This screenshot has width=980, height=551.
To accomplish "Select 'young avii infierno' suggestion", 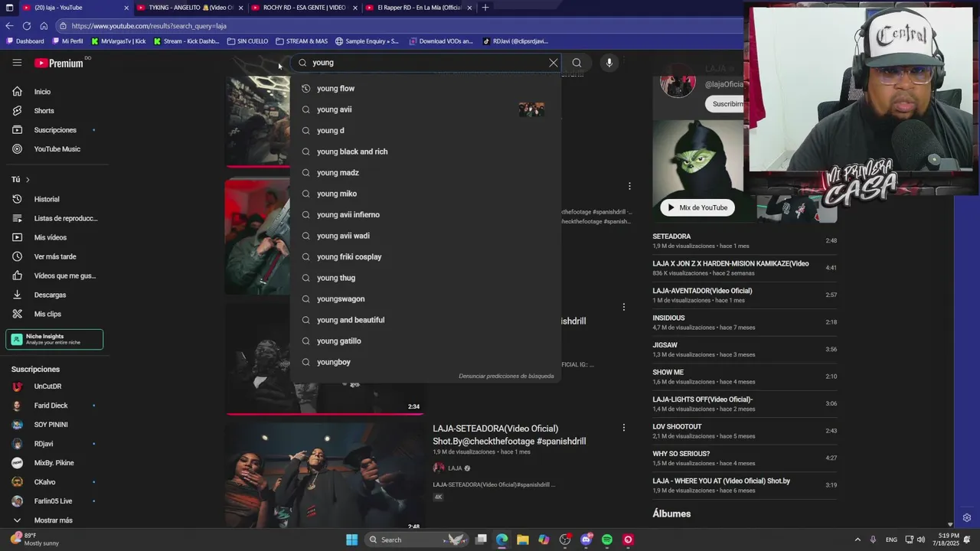I will point(425,215).
